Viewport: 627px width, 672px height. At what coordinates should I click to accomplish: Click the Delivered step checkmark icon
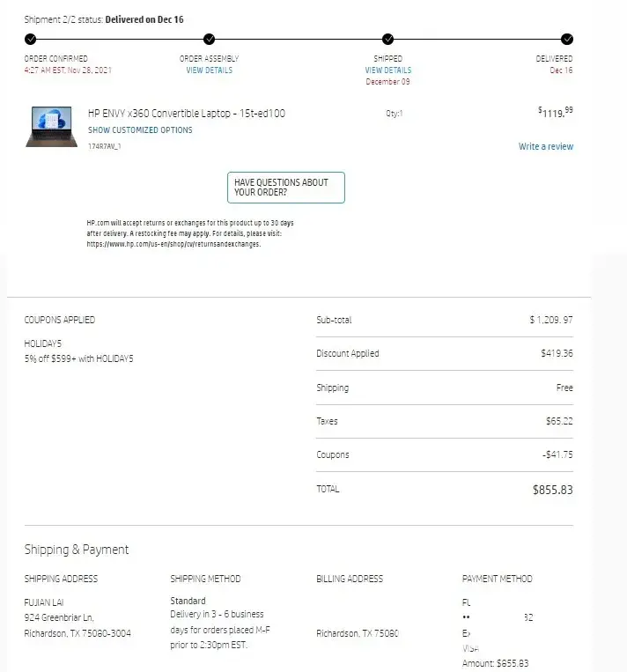coord(567,39)
